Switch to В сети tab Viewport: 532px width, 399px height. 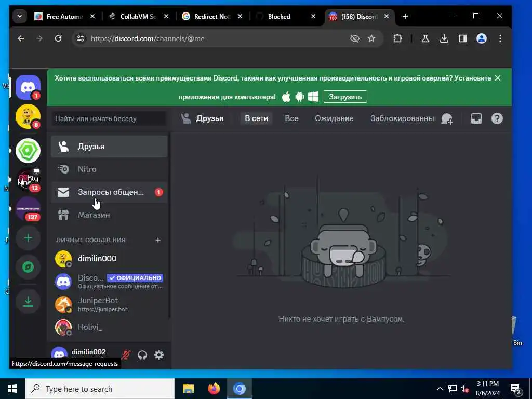[x=256, y=118]
